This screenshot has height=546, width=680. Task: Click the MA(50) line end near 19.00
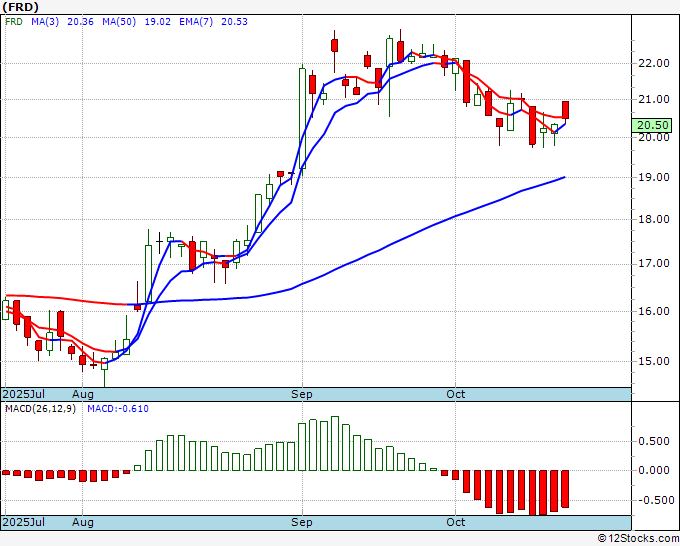(x=564, y=177)
